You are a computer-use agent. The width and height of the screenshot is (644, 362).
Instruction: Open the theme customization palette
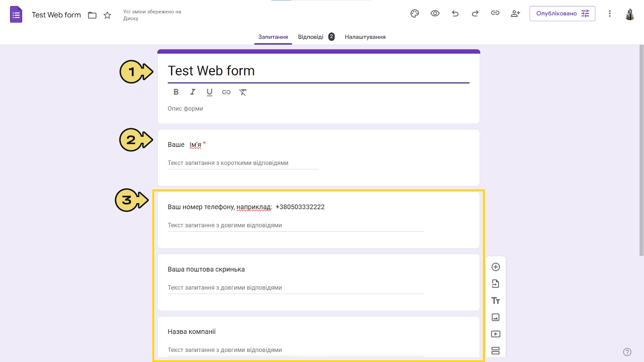[x=415, y=13]
